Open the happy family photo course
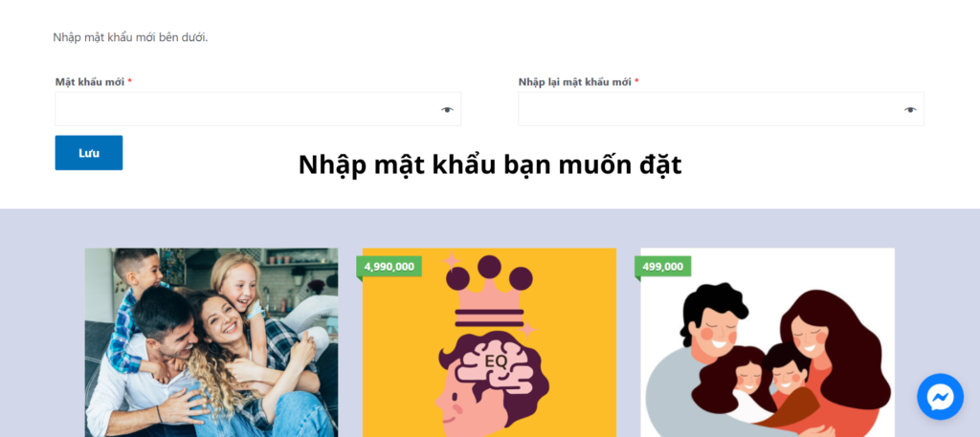The width and height of the screenshot is (980, 437). point(212,342)
